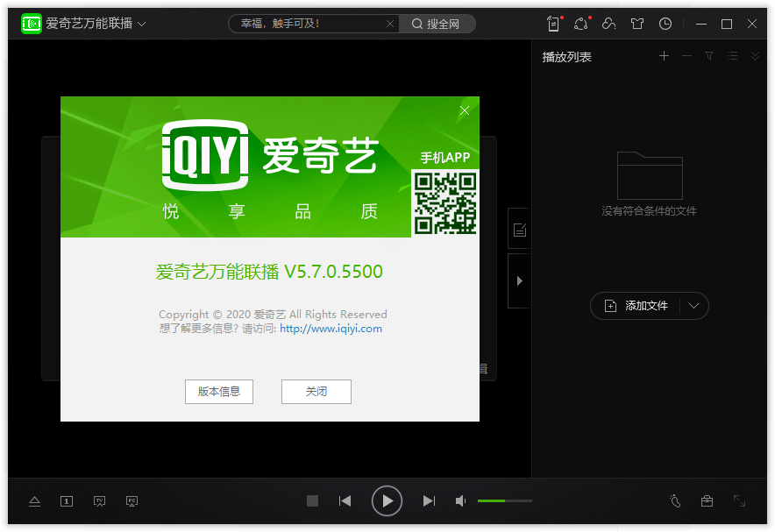This screenshot has height=532, width=775.
Task: Open the toolbox briefcase icon
Action: pyautogui.click(x=707, y=500)
